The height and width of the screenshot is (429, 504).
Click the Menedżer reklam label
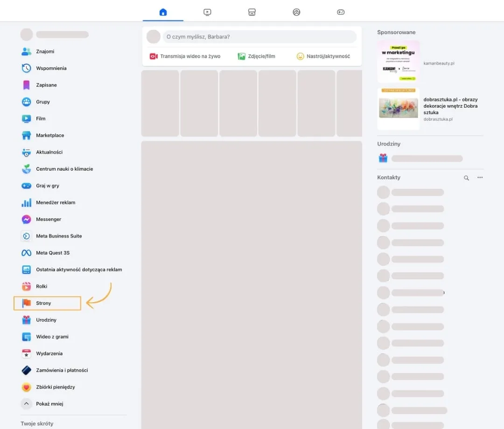56,202
